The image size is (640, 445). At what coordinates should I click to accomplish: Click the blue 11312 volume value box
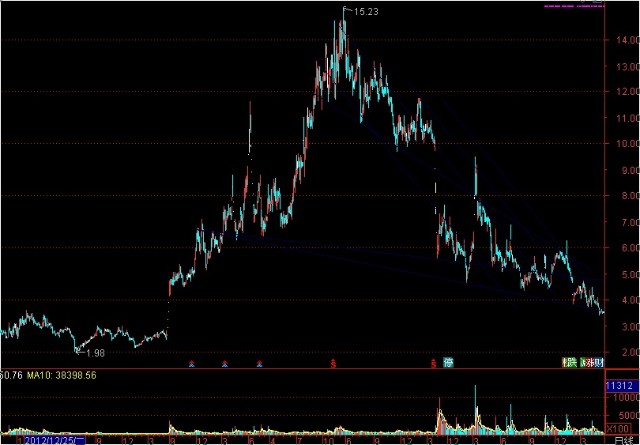coord(619,384)
